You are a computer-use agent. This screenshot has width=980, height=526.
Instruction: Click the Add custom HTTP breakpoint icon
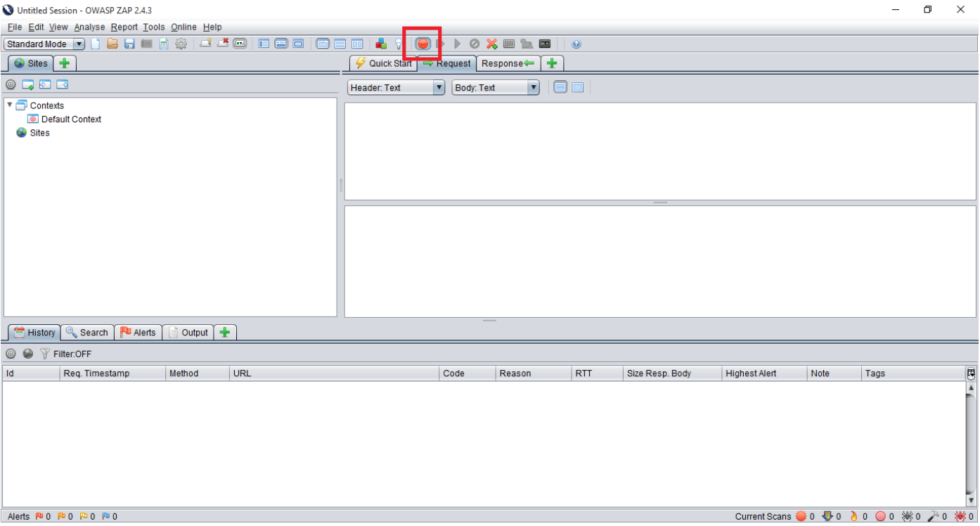click(x=491, y=44)
